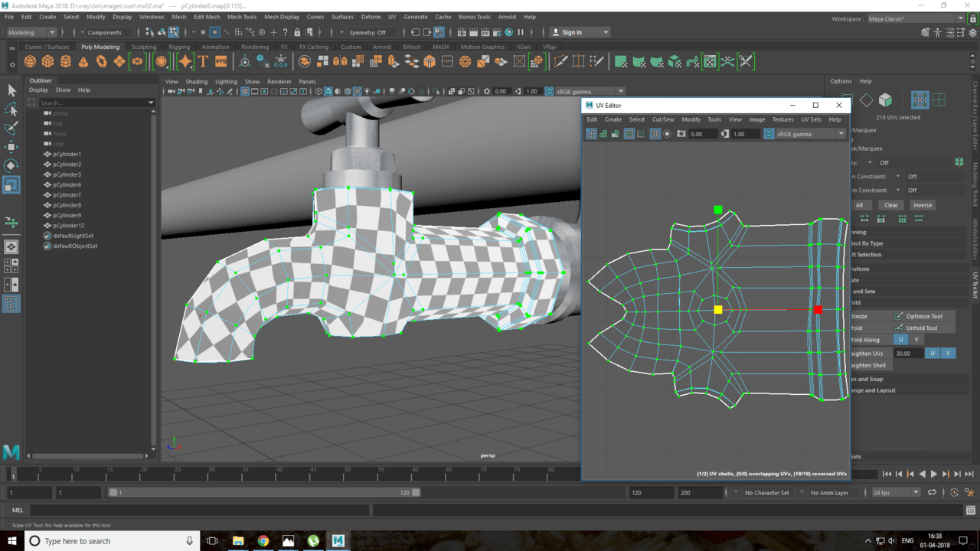The height and width of the screenshot is (551, 980).
Task: Activate the Select tool arrow in toolbox
Action: [11, 91]
